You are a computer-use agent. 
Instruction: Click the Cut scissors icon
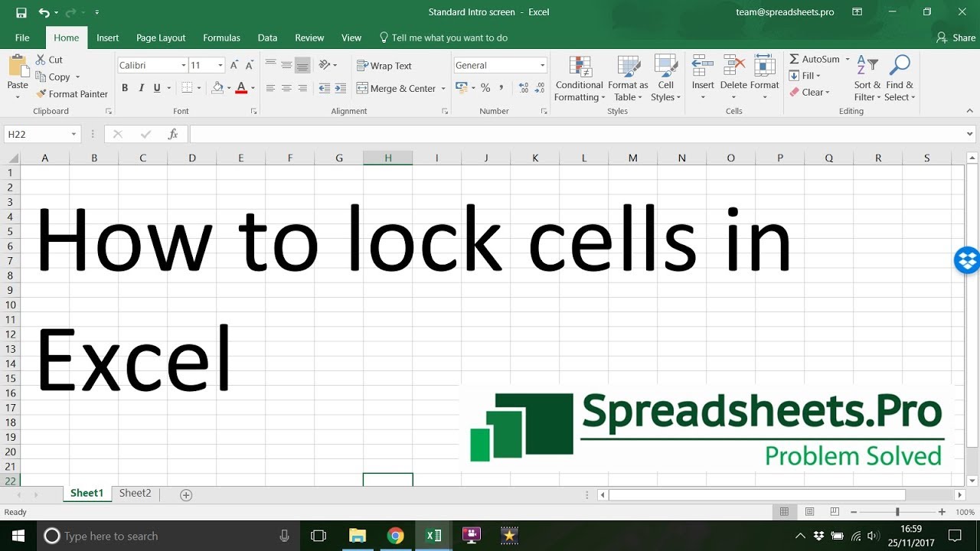click(x=41, y=60)
